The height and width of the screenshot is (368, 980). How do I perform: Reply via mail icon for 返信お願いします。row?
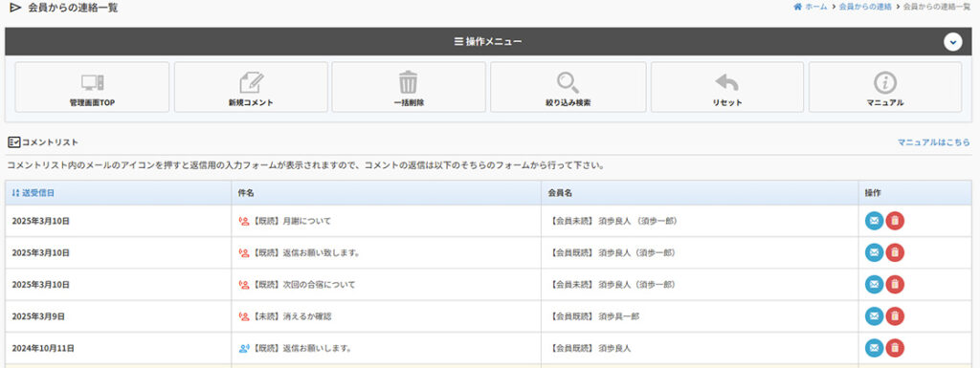[x=875, y=348]
